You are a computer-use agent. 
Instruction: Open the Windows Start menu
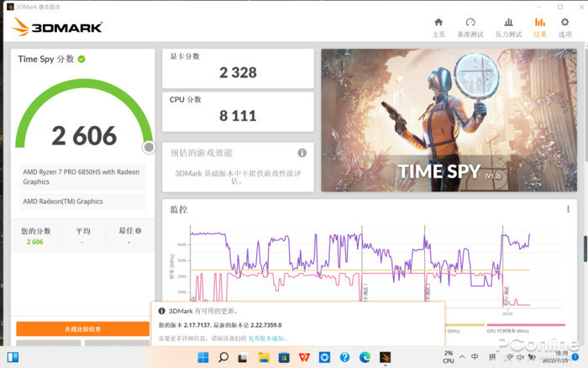[x=203, y=357]
